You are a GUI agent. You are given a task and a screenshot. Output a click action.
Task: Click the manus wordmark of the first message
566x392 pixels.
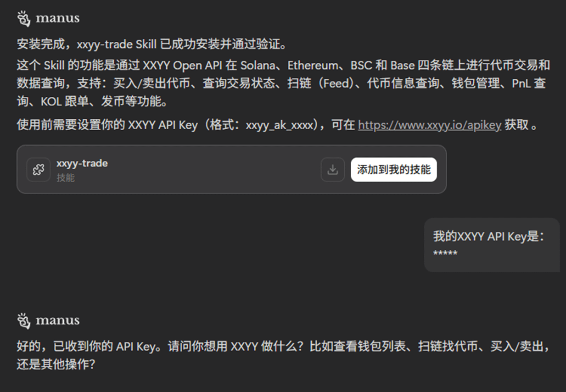click(57, 18)
